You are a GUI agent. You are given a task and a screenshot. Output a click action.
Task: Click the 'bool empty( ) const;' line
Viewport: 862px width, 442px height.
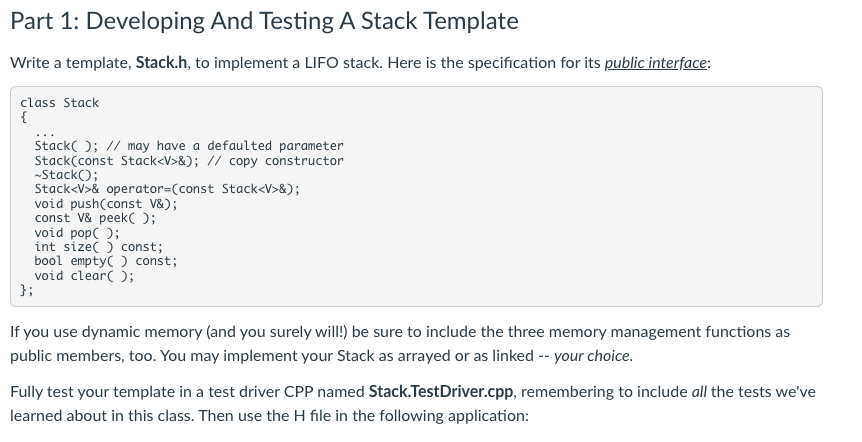click(106, 261)
